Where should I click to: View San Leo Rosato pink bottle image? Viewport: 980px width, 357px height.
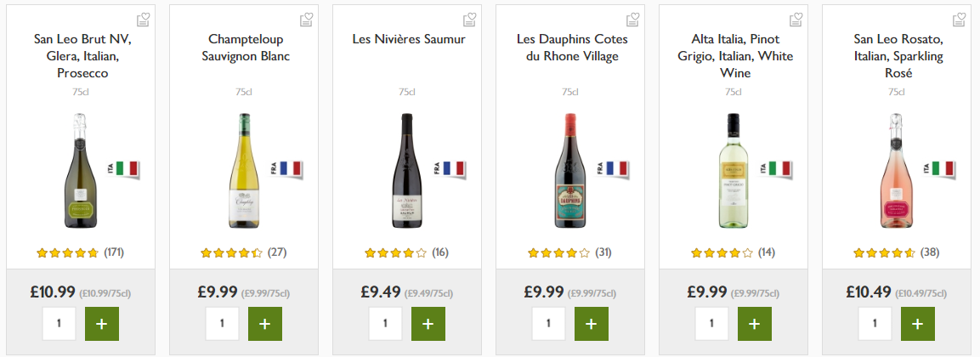(x=897, y=171)
